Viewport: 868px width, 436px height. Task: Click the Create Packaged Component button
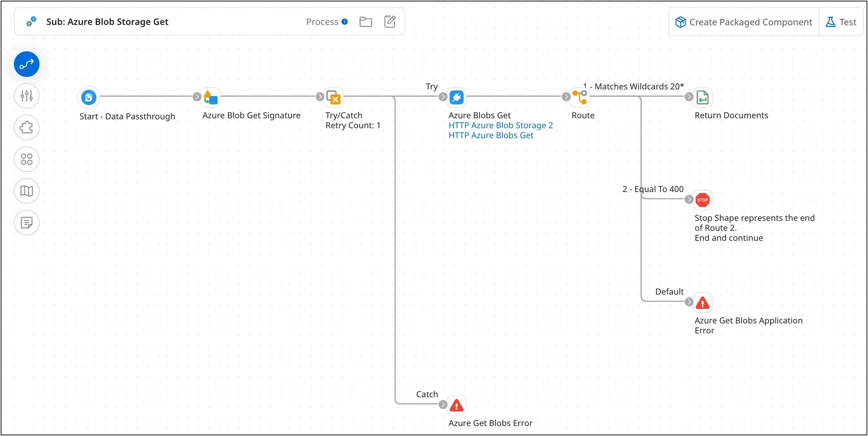(742, 22)
